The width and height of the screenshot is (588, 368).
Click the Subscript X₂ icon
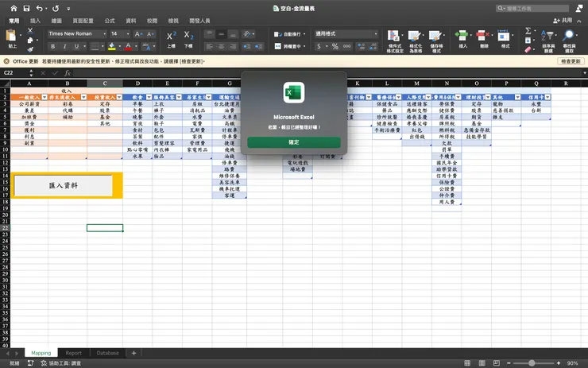click(x=188, y=37)
